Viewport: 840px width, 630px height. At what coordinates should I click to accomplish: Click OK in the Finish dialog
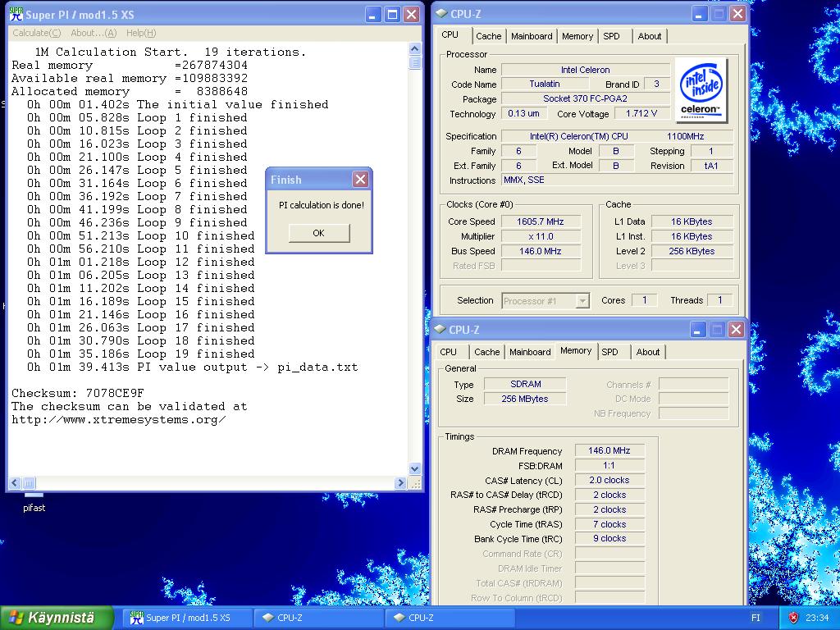319,233
